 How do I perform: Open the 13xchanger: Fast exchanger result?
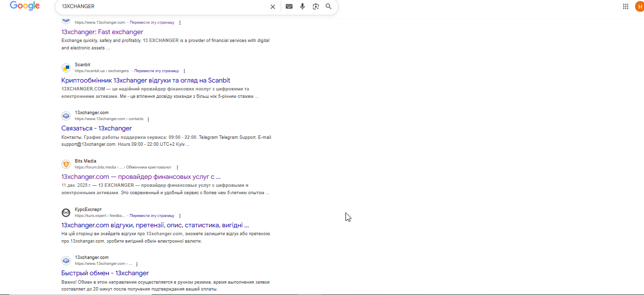click(102, 32)
